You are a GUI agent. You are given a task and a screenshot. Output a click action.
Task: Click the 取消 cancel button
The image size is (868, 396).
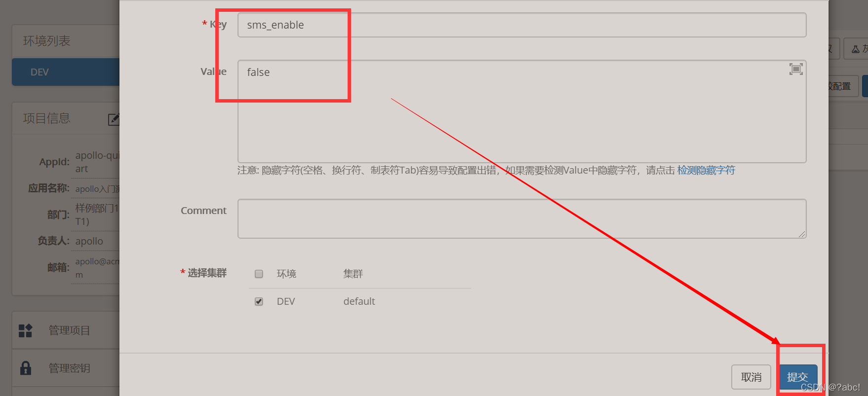(751, 377)
